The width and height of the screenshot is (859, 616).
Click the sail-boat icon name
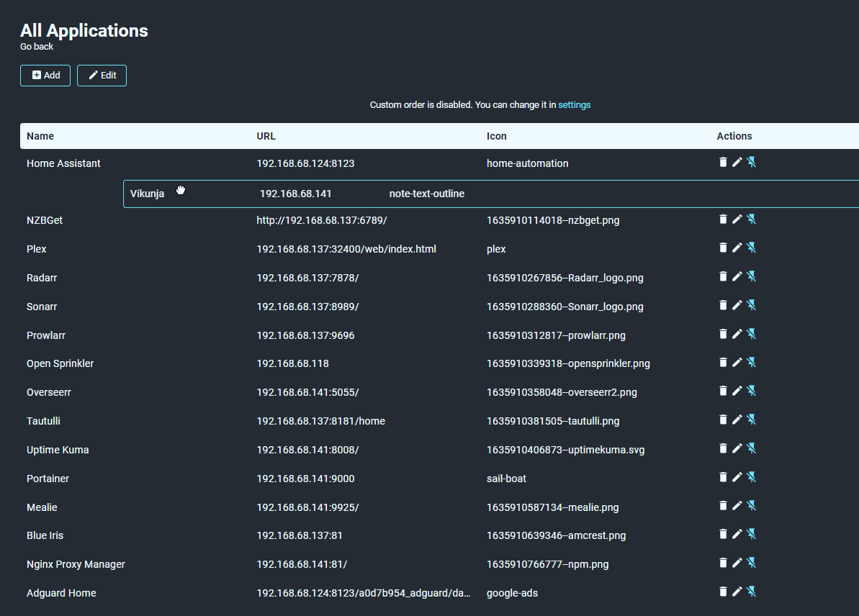click(507, 479)
